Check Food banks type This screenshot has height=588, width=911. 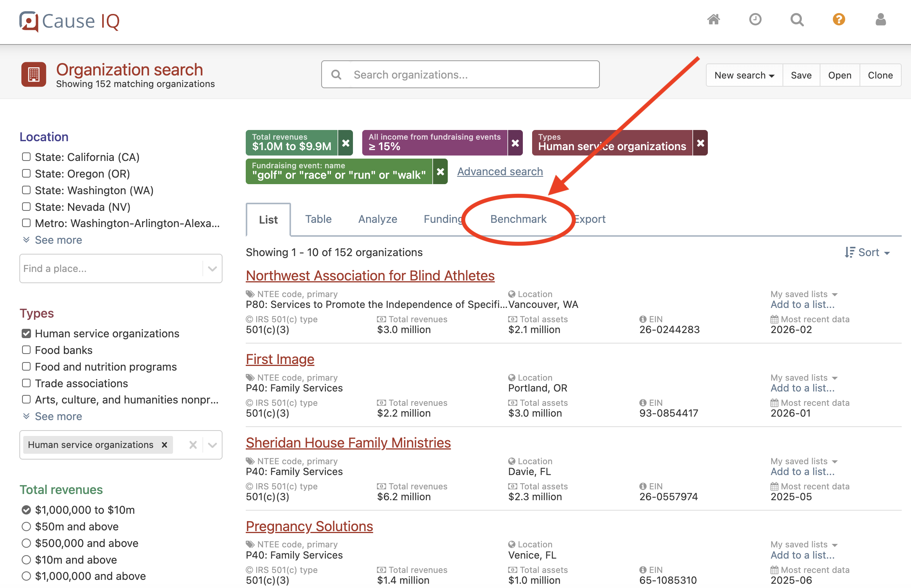point(26,350)
